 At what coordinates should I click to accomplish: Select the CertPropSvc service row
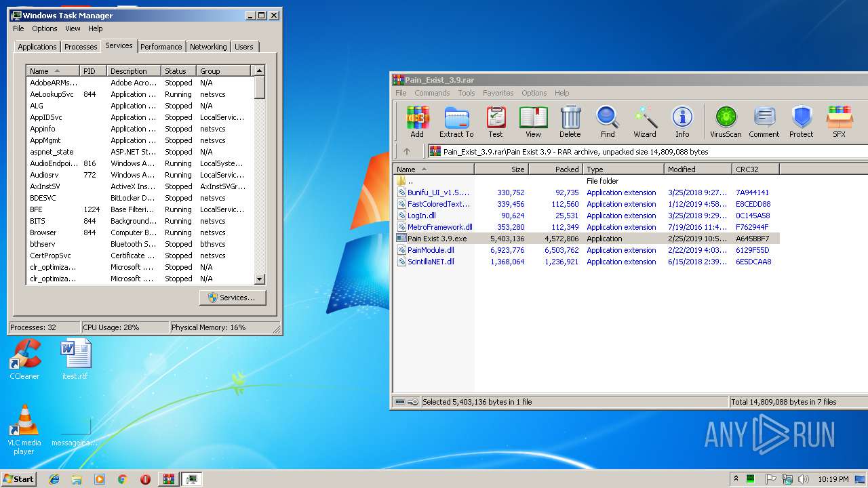tap(140, 256)
